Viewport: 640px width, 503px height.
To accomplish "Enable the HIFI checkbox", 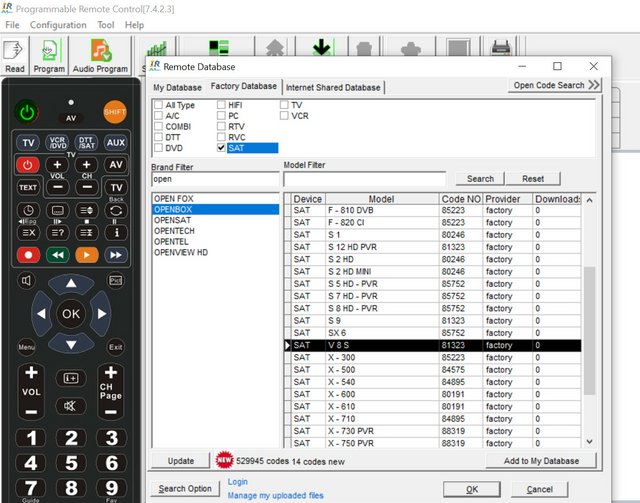I will point(221,105).
